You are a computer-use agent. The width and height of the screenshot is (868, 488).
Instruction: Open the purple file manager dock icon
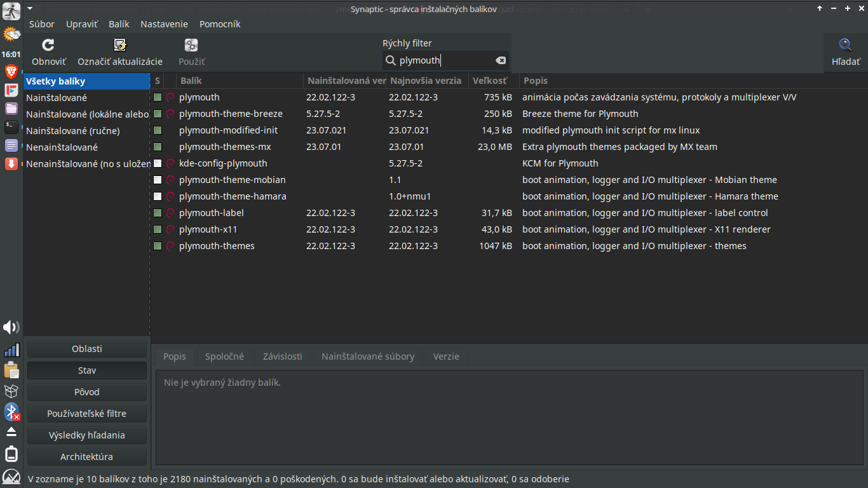coord(11,108)
